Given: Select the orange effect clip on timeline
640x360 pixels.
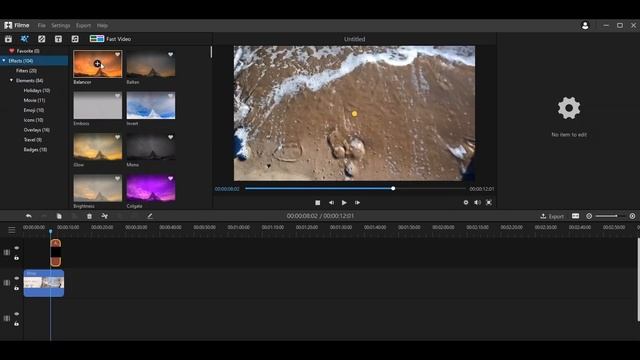Looking at the screenshot, I should point(56,253).
